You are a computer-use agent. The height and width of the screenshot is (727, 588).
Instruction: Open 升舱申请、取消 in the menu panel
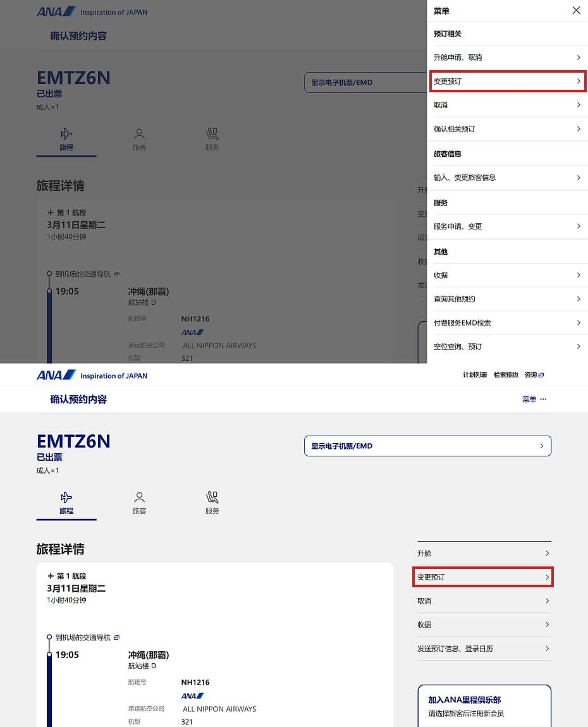click(507, 58)
